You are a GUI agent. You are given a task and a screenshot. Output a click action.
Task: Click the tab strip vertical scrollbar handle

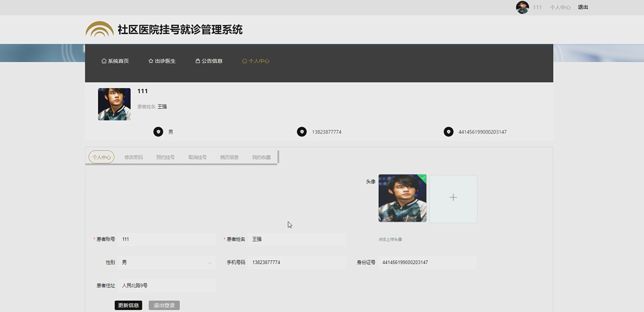tap(278, 157)
